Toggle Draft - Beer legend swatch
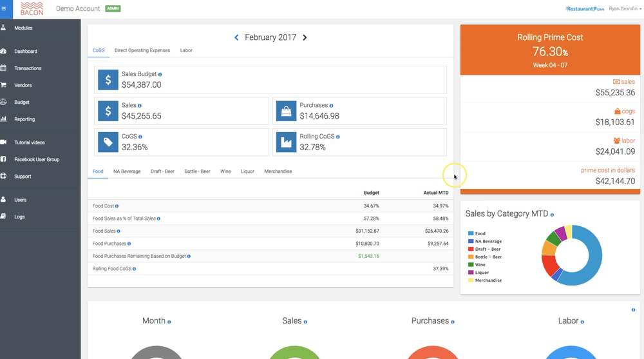644x359 pixels. coord(471,249)
